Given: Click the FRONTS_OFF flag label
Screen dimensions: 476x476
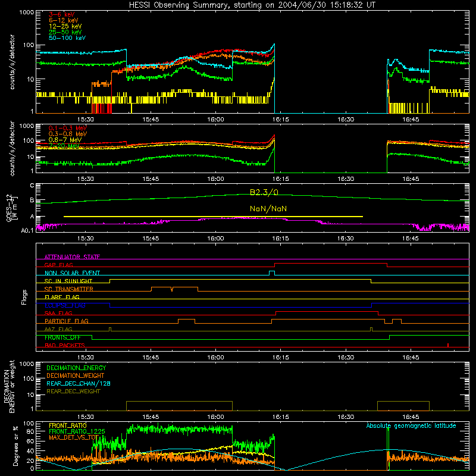Looking at the screenshot, I should pos(62,337).
